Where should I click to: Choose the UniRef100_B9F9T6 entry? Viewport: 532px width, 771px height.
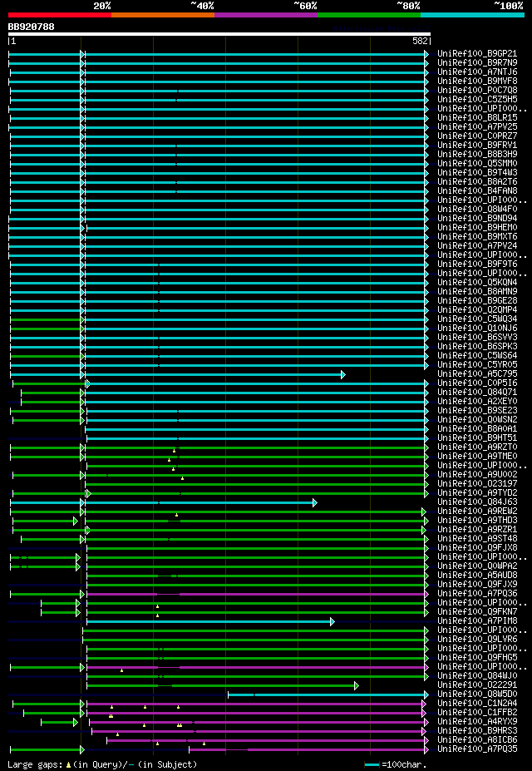pyautogui.click(x=477, y=264)
